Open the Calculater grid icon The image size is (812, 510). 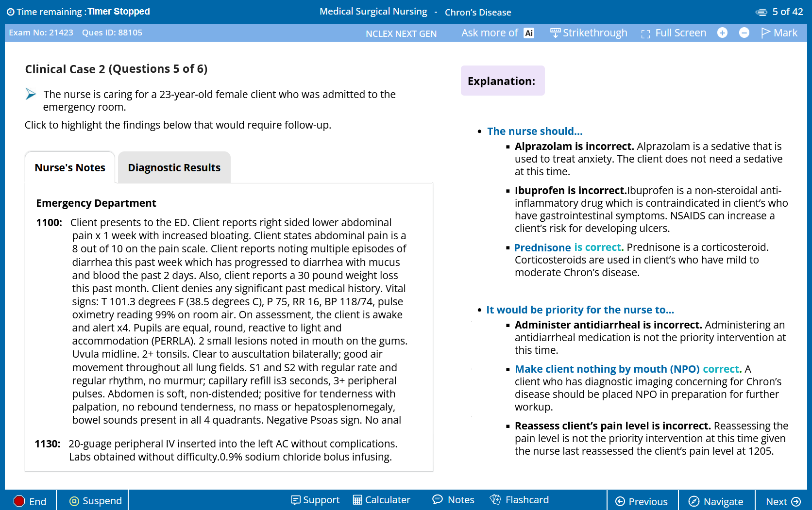pyautogui.click(x=357, y=500)
